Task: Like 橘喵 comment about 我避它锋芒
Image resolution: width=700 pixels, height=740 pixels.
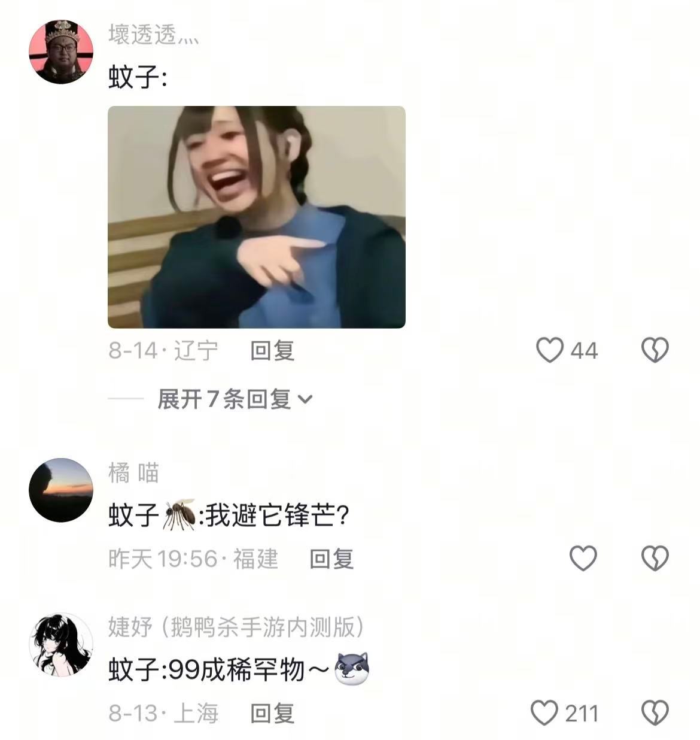Action: click(x=583, y=559)
